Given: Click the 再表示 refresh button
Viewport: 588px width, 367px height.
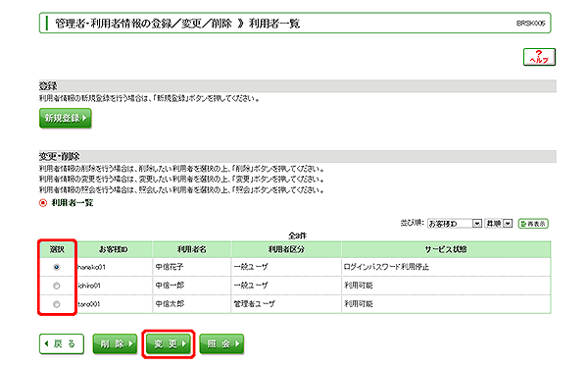Looking at the screenshot, I should 533,224.
